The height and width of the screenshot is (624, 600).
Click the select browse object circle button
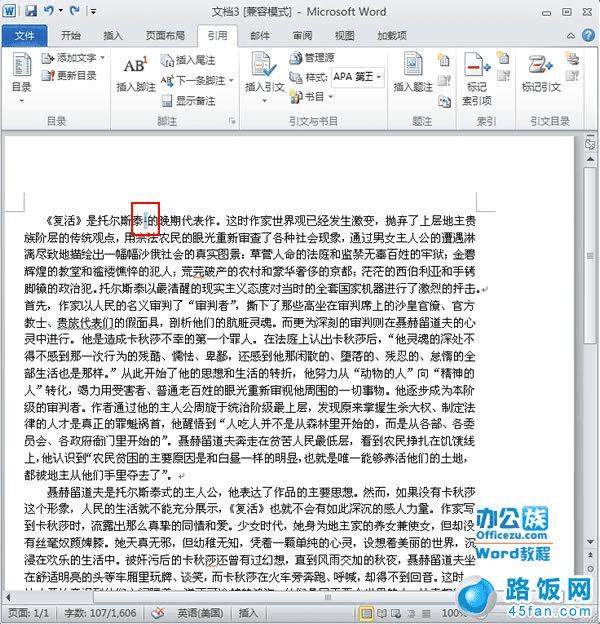tap(590, 569)
